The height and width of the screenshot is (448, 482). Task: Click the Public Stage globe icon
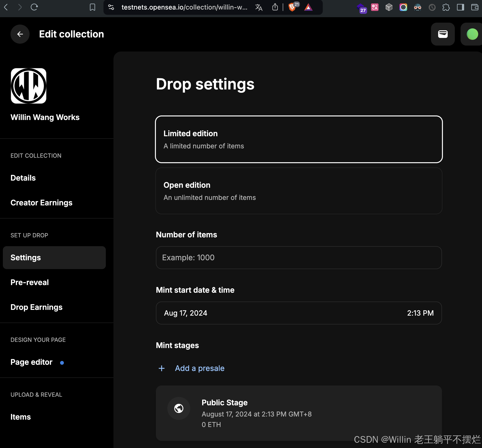[179, 408]
